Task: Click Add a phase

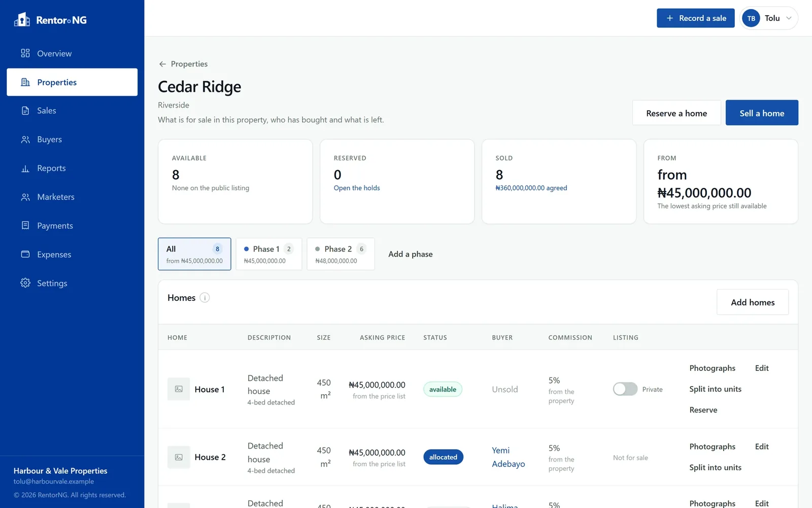Action: pyautogui.click(x=411, y=254)
